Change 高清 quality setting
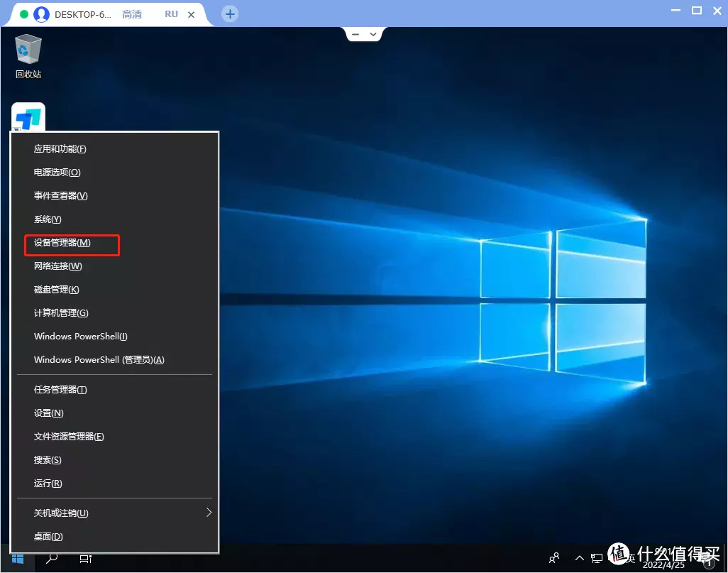 [132, 15]
